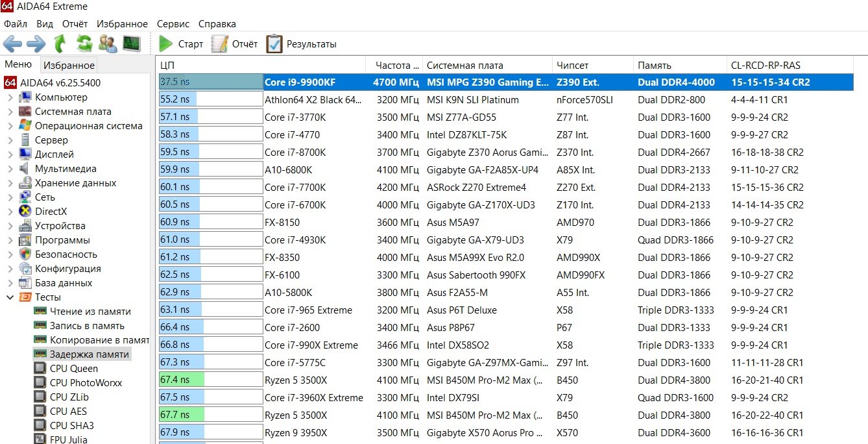Expand the Дисплей tree node
Screen dimensions: 868x444
tap(10, 154)
